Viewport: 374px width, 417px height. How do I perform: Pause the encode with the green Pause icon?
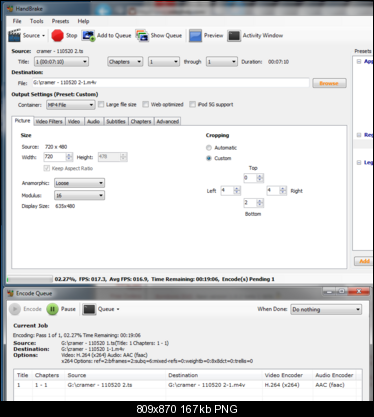point(52,309)
